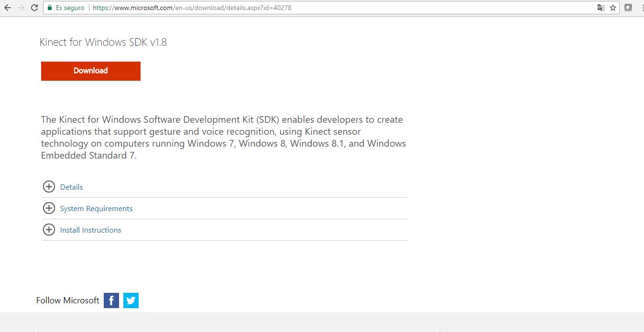The image size is (644, 332).
Task: Expand the System Requirements plus icon
Action: pyautogui.click(x=49, y=208)
